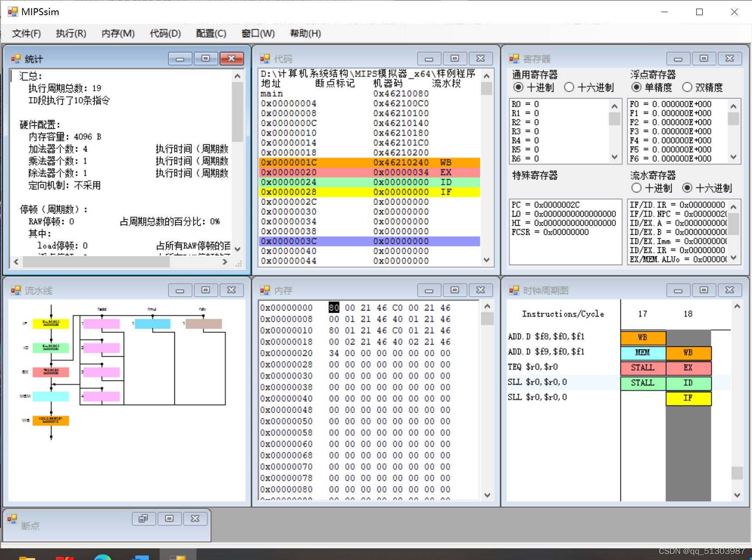Viewport: 752px width, 560px height.
Task: Select code row 0x00000020 in EX stage
Action: coord(370,173)
